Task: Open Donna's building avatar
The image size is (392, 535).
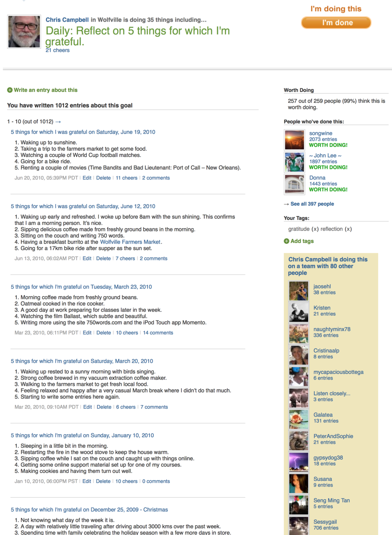Action: pyautogui.click(x=294, y=184)
